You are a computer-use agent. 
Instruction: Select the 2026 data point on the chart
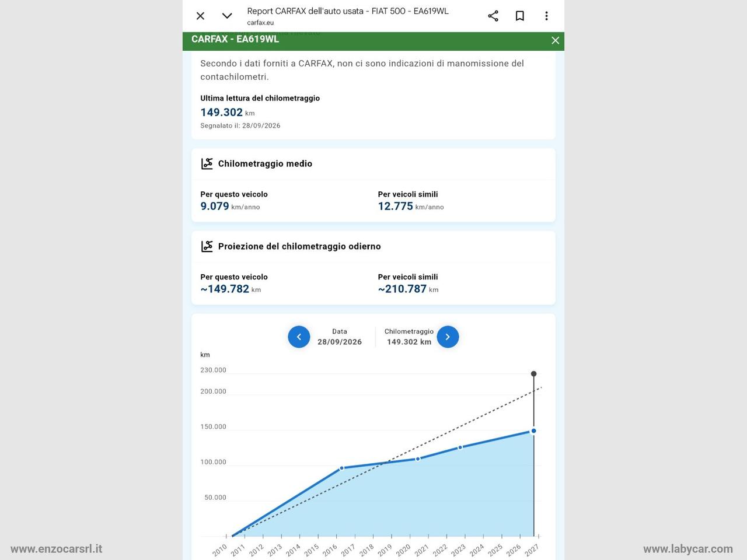533,431
